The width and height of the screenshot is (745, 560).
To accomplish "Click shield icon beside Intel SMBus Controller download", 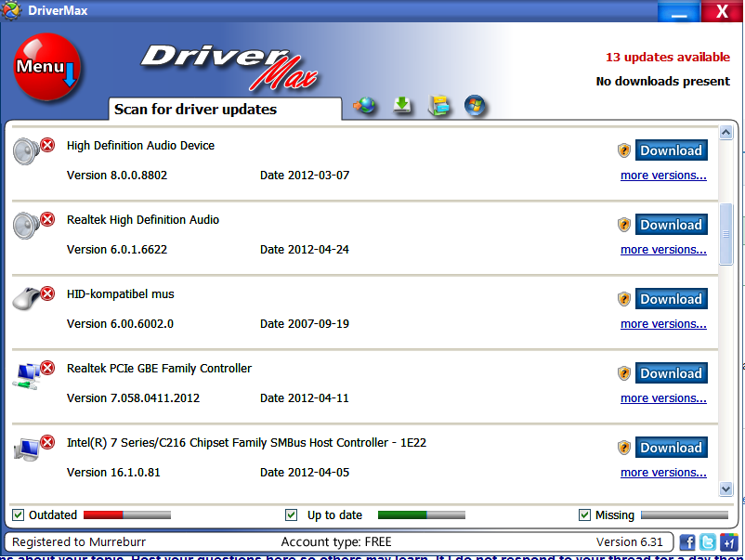I will [x=624, y=448].
